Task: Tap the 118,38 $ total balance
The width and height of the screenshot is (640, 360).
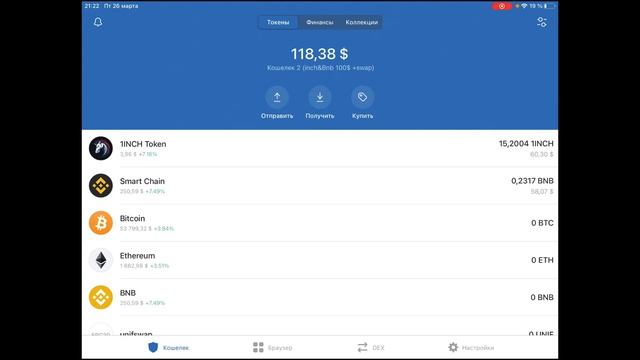Action: [320, 54]
